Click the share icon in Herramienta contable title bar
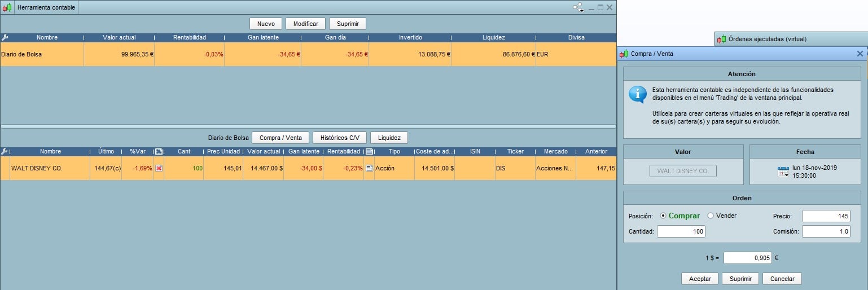Viewport: 868px width, 290px height. (578, 8)
